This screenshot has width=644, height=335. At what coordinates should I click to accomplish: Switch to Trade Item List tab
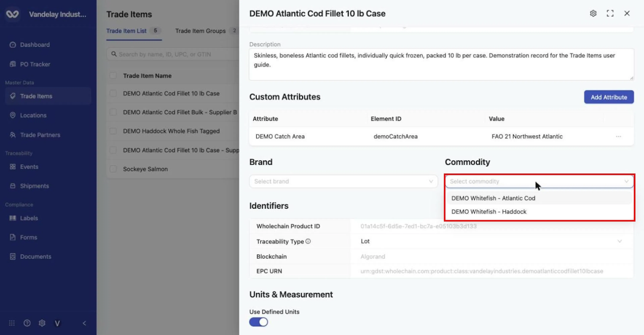coord(134,31)
